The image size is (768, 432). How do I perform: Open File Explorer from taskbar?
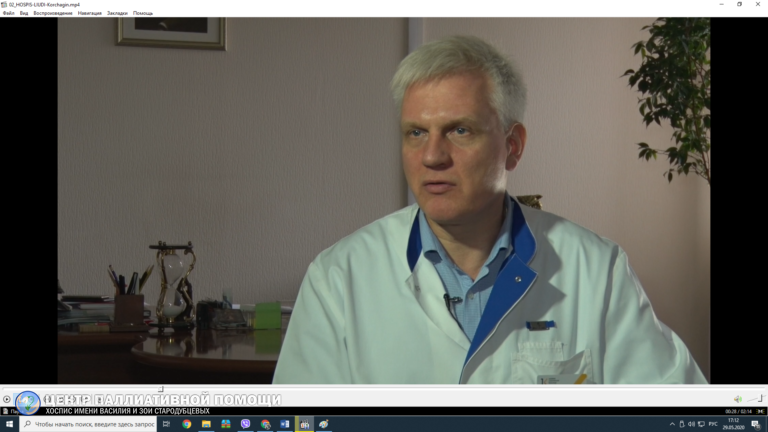pyautogui.click(x=207, y=424)
